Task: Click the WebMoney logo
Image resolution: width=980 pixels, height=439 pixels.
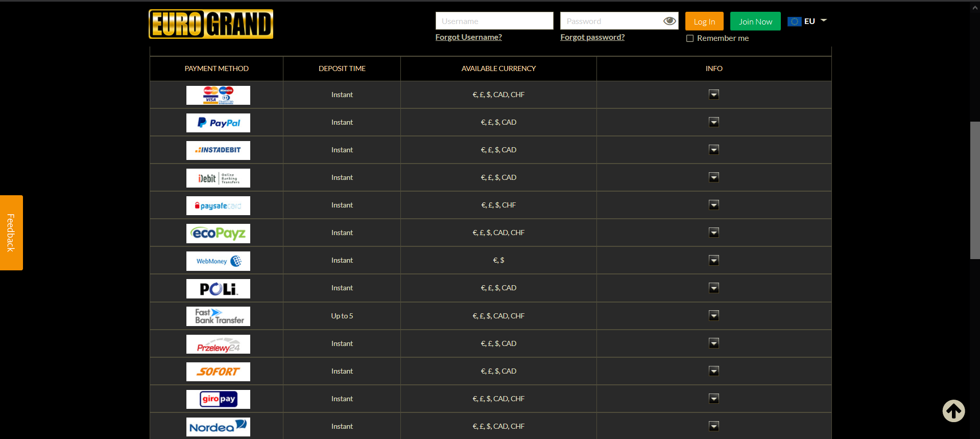Action: tap(218, 261)
